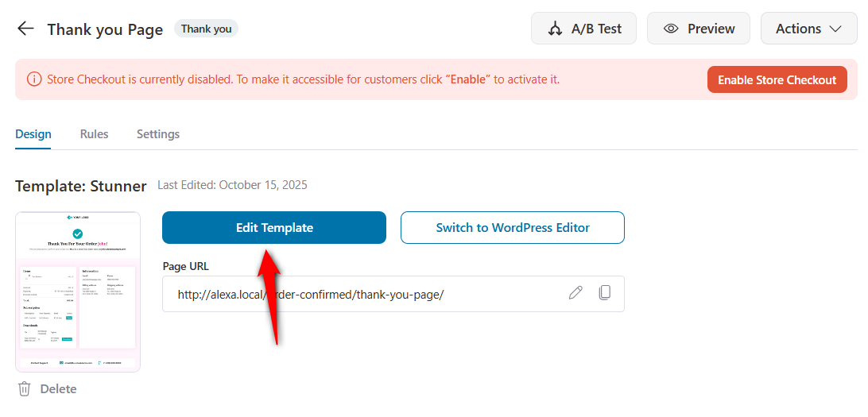Copy the page URL with copy icon
This screenshot has width=868, height=417.
pyautogui.click(x=604, y=293)
